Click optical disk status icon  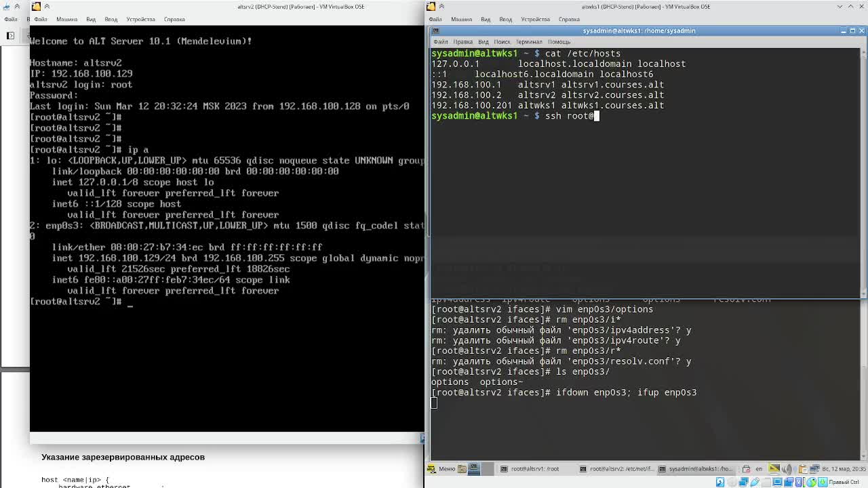pos(732,482)
